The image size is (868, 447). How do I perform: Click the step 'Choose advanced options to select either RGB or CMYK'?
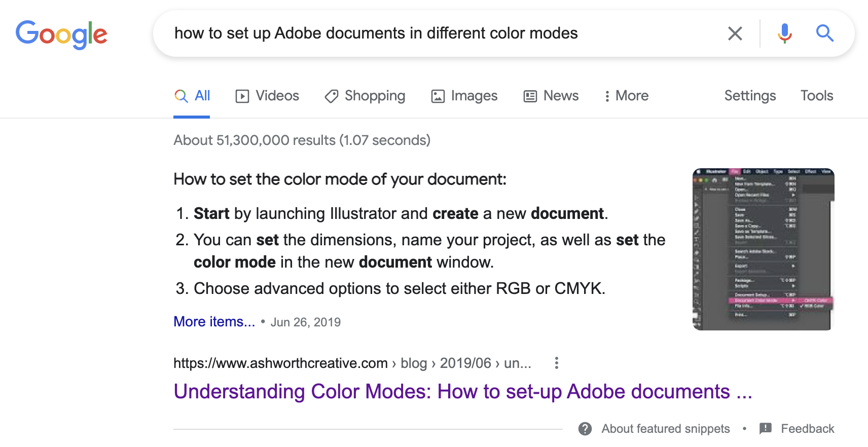pos(399,288)
